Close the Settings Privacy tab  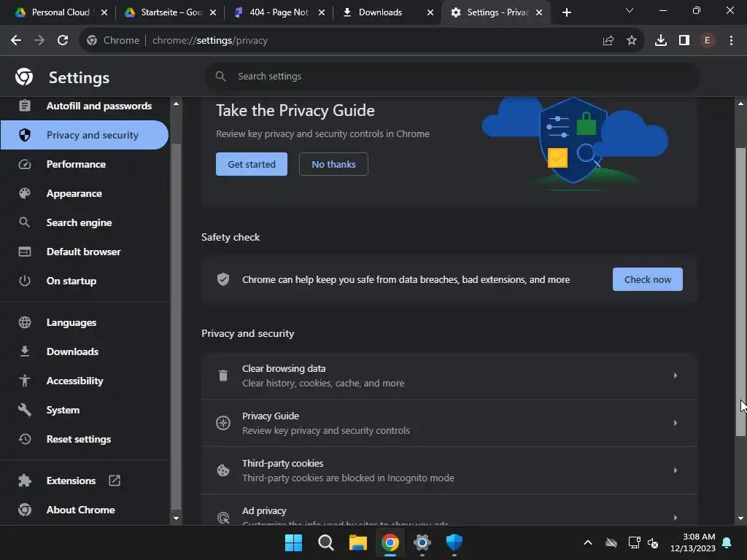click(539, 12)
